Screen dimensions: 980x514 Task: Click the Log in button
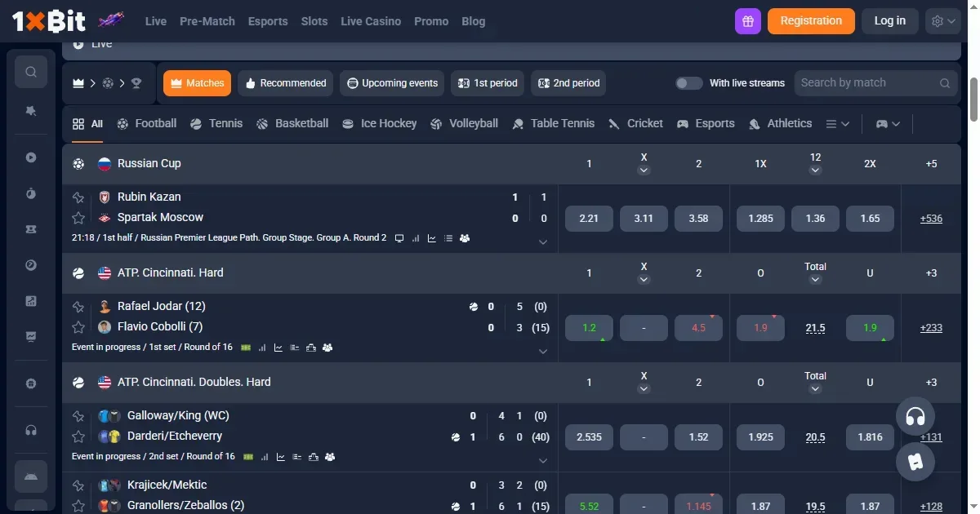[890, 21]
